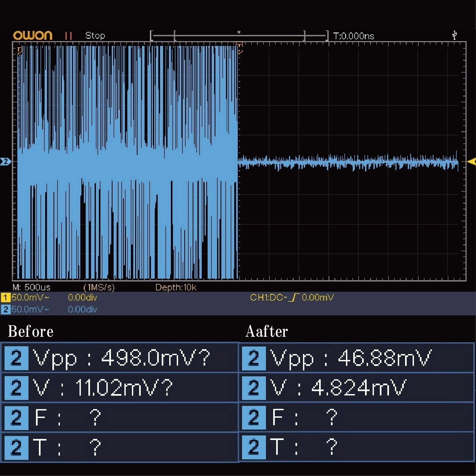Viewport: 476px width, 476px height.
Task: Click the channel 2 ground marker arrow
Action: coord(5,161)
